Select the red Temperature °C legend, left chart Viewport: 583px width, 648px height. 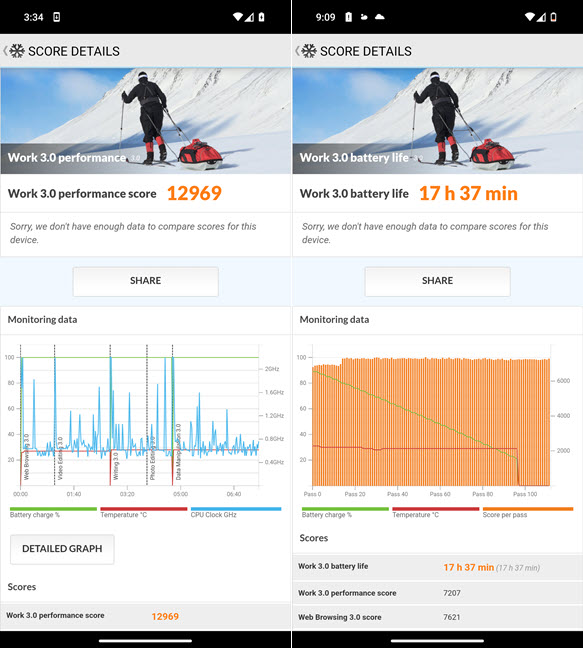coord(143,512)
